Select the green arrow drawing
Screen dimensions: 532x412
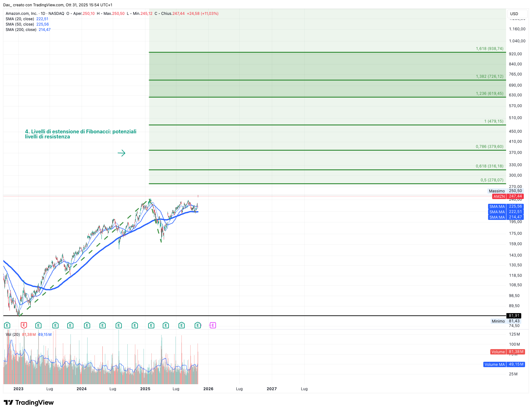[121, 153]
